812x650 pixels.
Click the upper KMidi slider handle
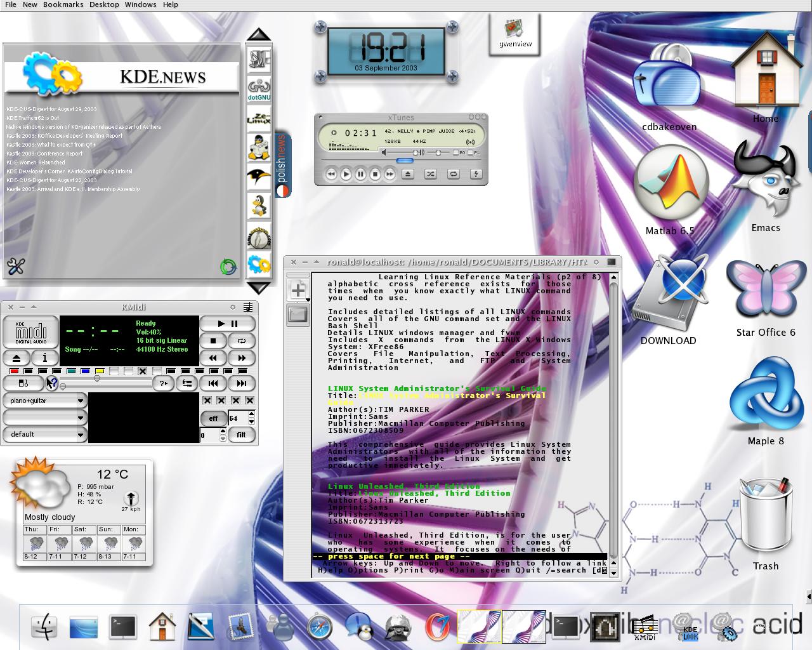(96, 378)
